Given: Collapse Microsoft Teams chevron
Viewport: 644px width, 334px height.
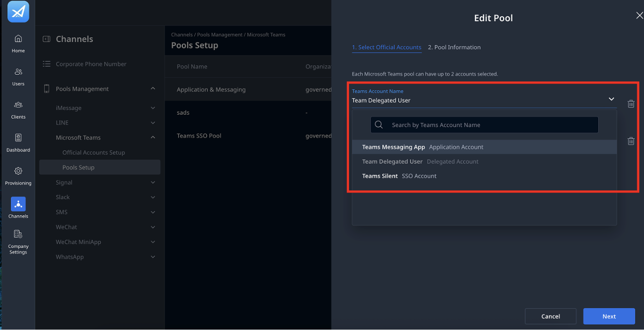Looking at the screenshot, I should [153, 137].
